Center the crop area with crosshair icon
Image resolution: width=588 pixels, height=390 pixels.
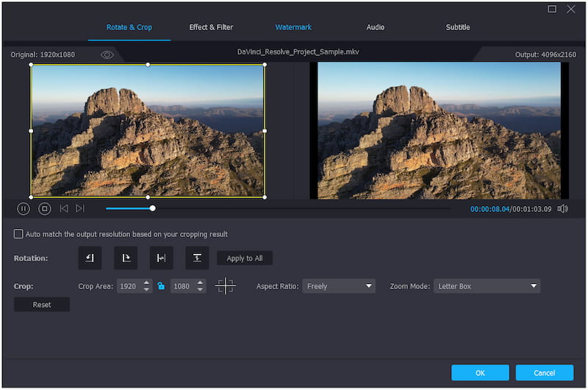(x=226, y=286)
